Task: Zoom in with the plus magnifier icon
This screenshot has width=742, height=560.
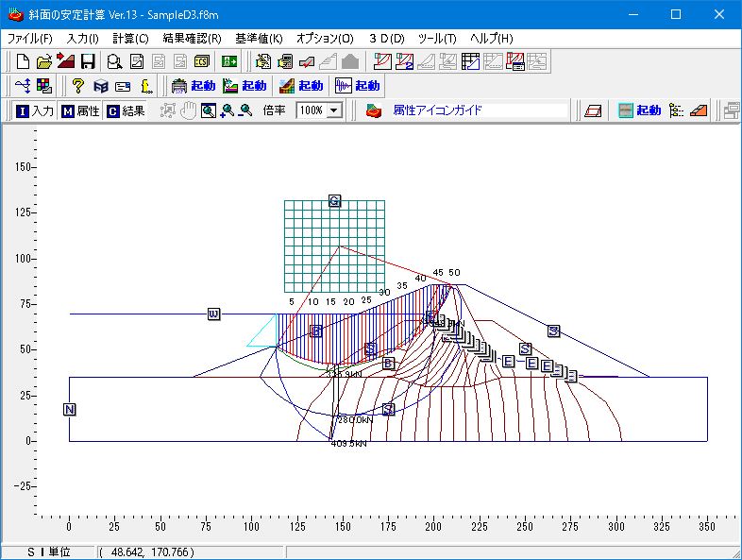Action: click(228, 110)
